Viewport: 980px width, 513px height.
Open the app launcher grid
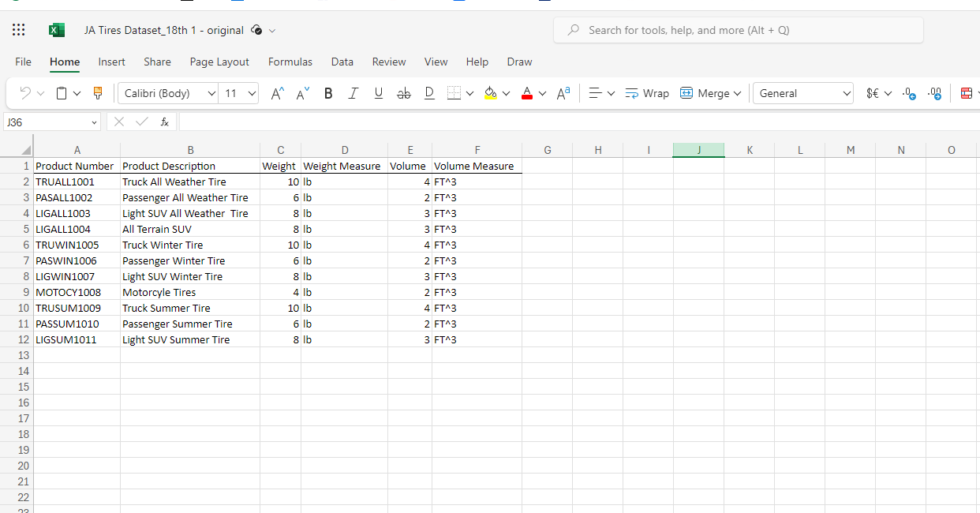tap(19, 30)
